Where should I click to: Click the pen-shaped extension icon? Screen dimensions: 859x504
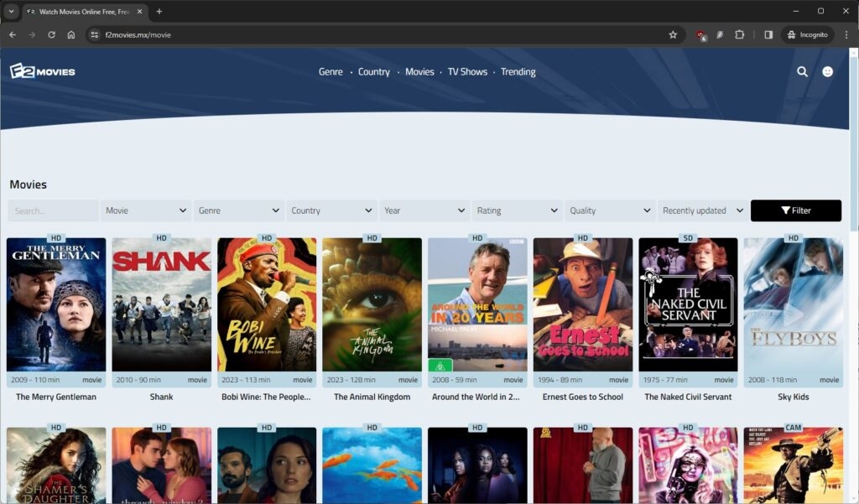coord(720,34)
